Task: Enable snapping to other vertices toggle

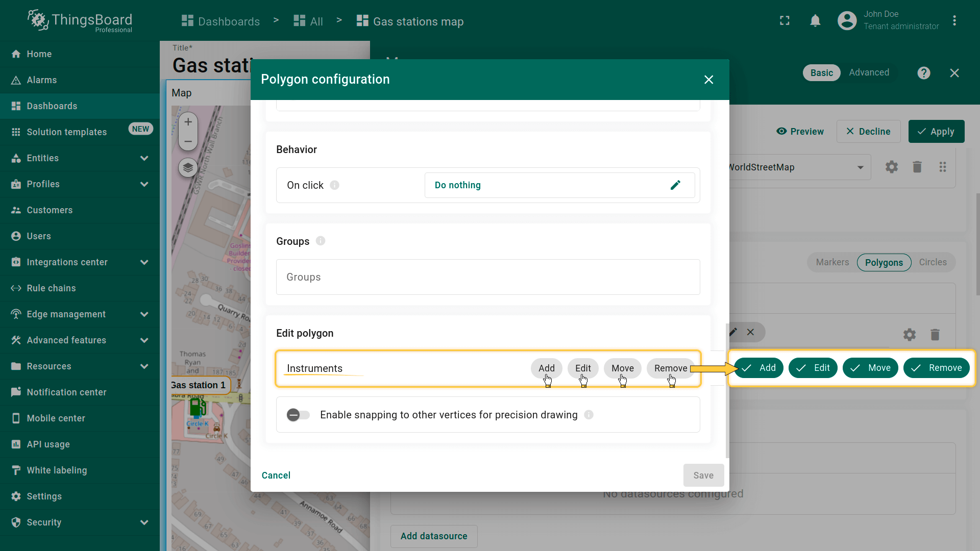Action: point(298,415)
